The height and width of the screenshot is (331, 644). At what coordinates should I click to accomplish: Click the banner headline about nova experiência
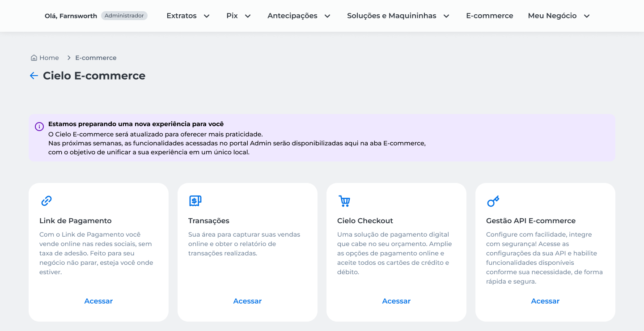coord(136,124)
